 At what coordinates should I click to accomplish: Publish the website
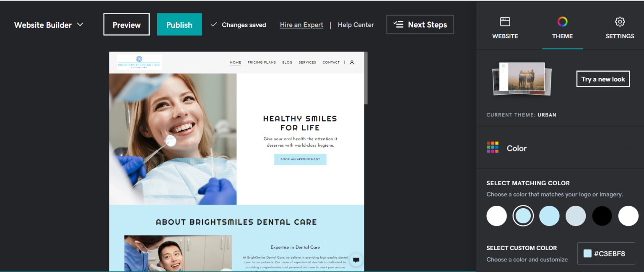click(x=179, y=24)
